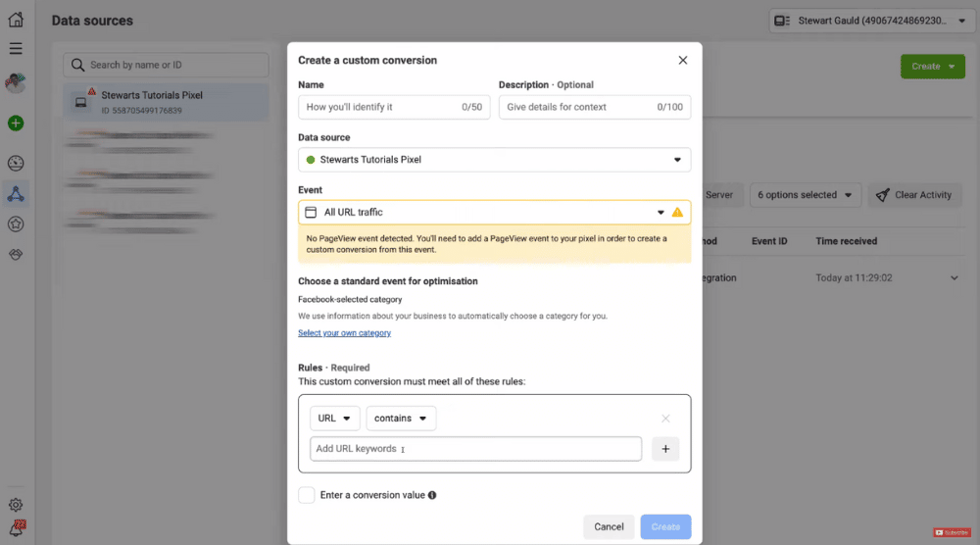Click the Time received column header
The width and height of the screenshot is (980, 545).
[x=847, y=241]
